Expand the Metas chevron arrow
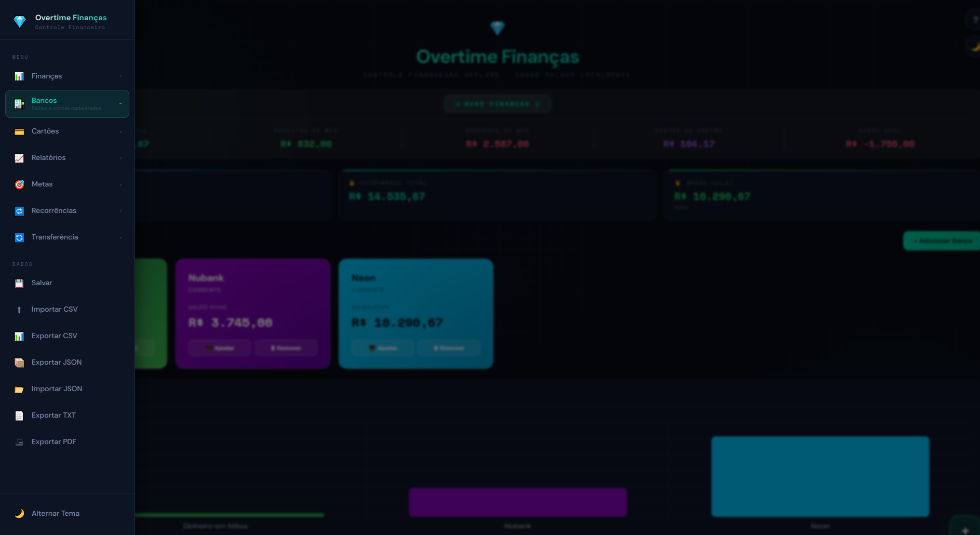Image resolution: width=980 pixels, height=535 pixels. pyautogui.click(x=120, y=184)
